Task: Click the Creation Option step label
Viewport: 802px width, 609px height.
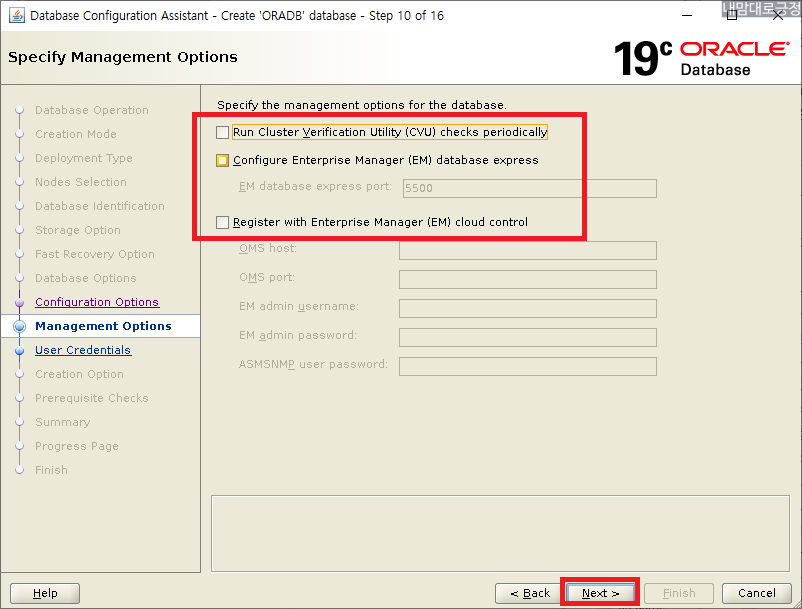Action: pos(79,374)
